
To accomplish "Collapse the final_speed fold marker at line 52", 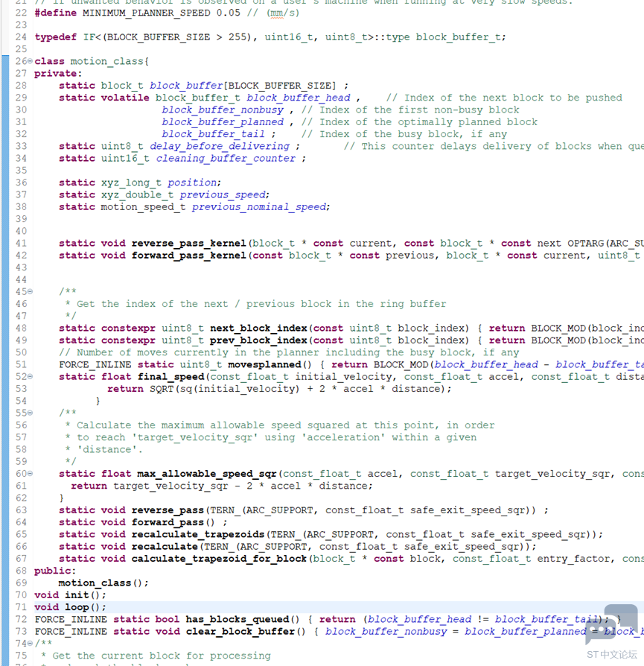I will (30, 376).
